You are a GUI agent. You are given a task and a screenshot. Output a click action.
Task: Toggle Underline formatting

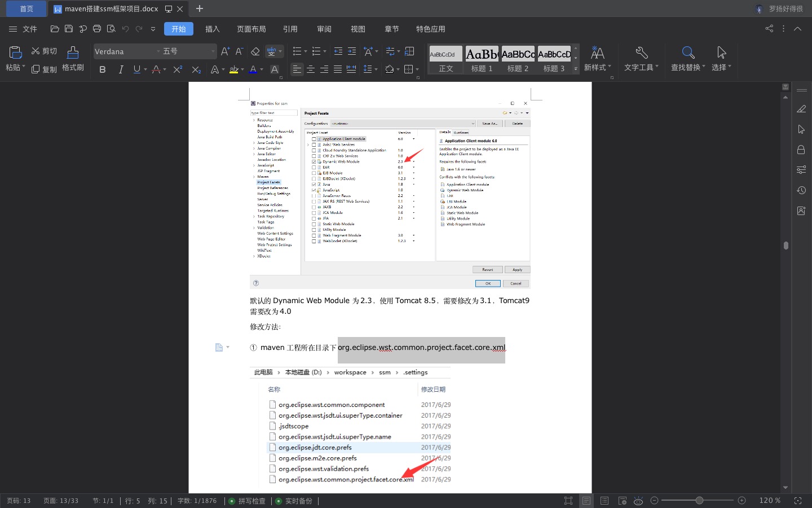point(136,69)
